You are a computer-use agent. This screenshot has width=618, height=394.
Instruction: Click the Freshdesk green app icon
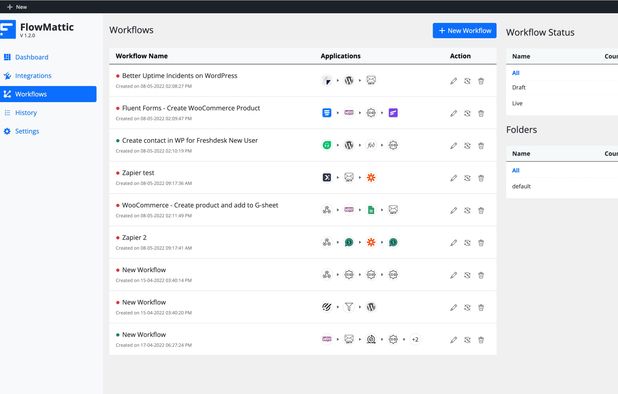[327, 145]
